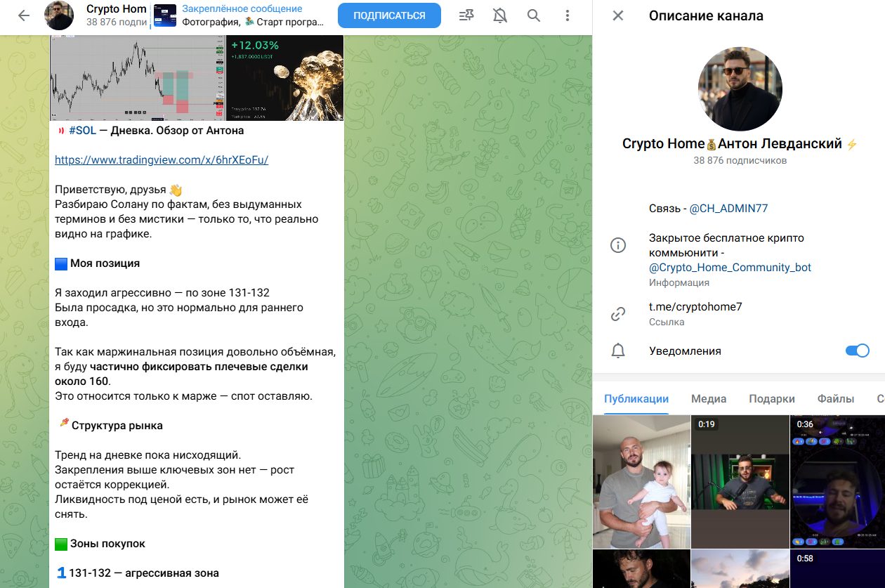The height and width of the screenshot is (588, 885).
Task: Click the ПОДПИСАТЬСЯ subscribe button
Action: (389, 15)
